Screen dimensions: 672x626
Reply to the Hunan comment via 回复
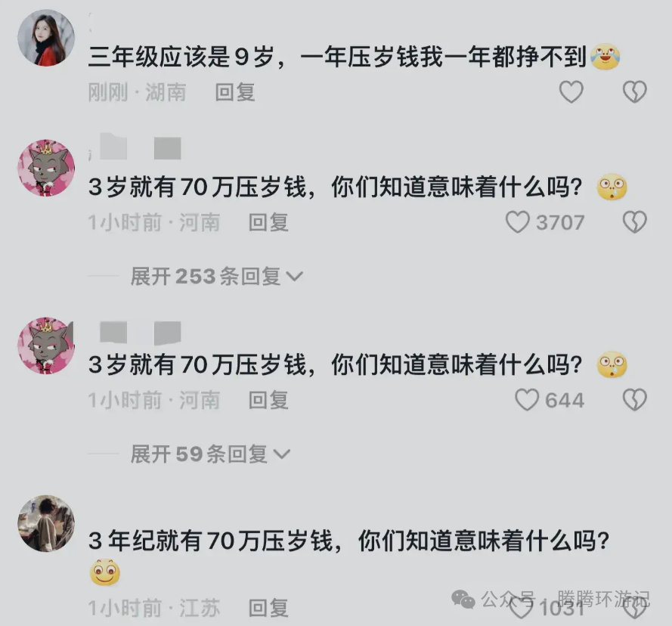point(235,92)
